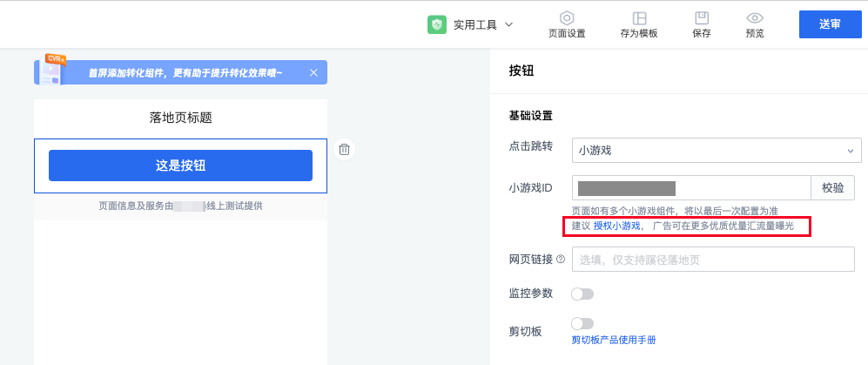Open the 点击跳转 dropdown showing 小游戏
Image resolution: width=868 pixels, height=365 pixels.
point(716,151)
